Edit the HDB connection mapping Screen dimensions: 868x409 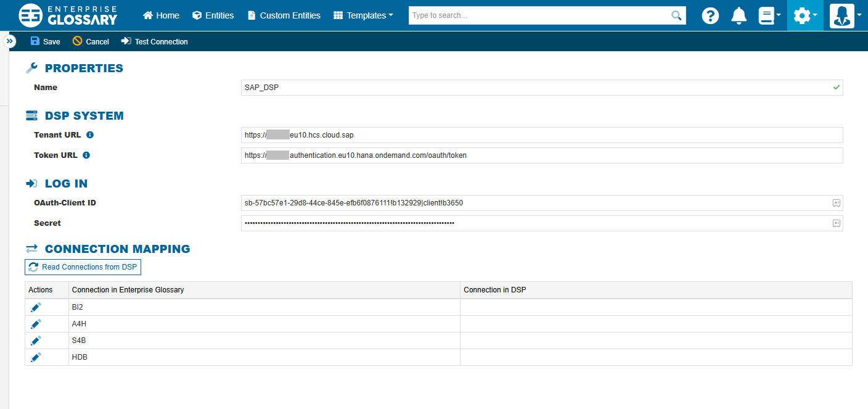click(36, 357)
